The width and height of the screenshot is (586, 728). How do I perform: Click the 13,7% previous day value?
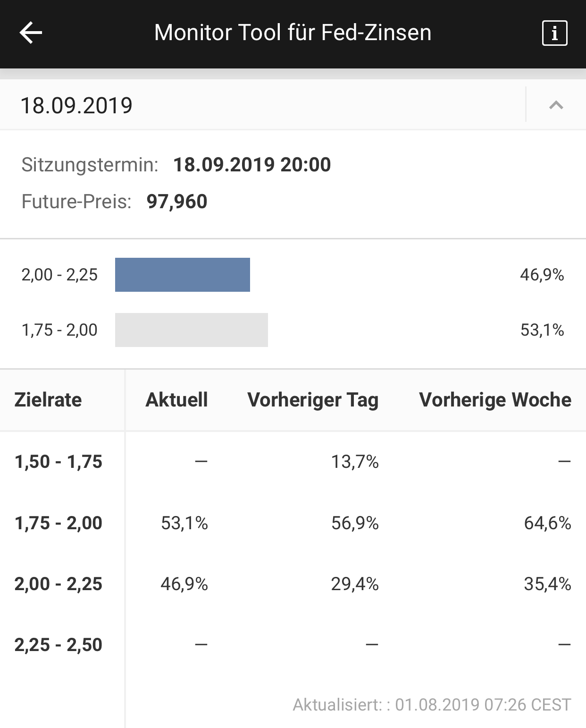(x=355, y=462)
